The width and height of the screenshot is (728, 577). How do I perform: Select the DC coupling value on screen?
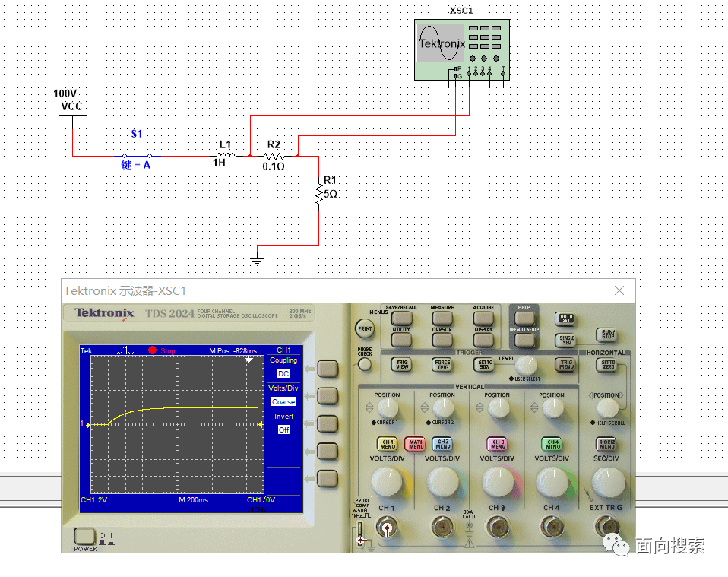click(283, 373)
